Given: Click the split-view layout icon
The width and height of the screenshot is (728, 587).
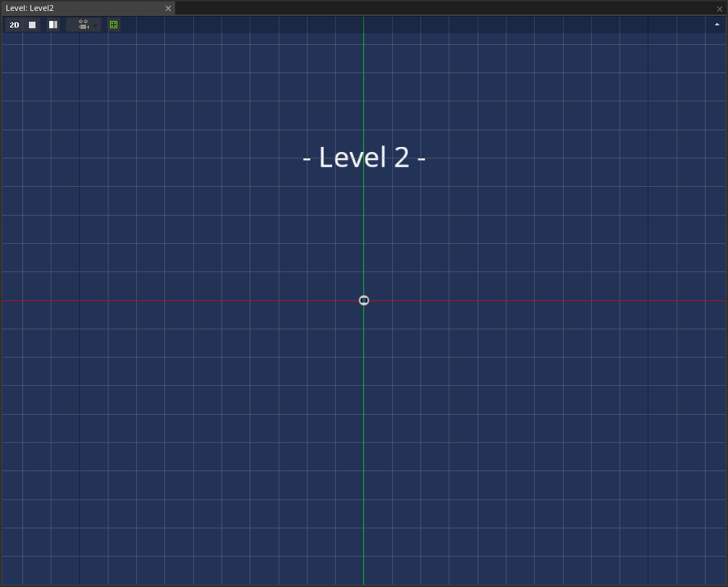Looking at the screenshot, I should [x=54, y=25].
